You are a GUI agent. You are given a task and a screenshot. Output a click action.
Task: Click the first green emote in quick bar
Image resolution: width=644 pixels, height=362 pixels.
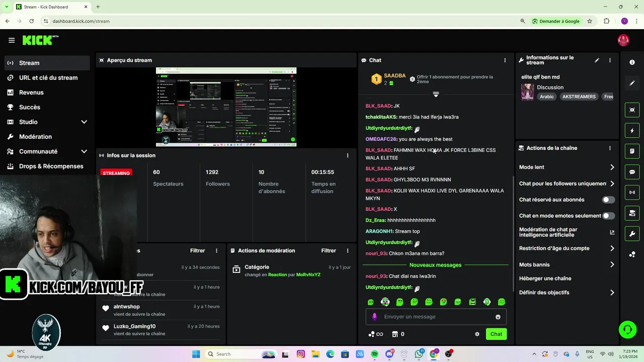click(371, 302)
